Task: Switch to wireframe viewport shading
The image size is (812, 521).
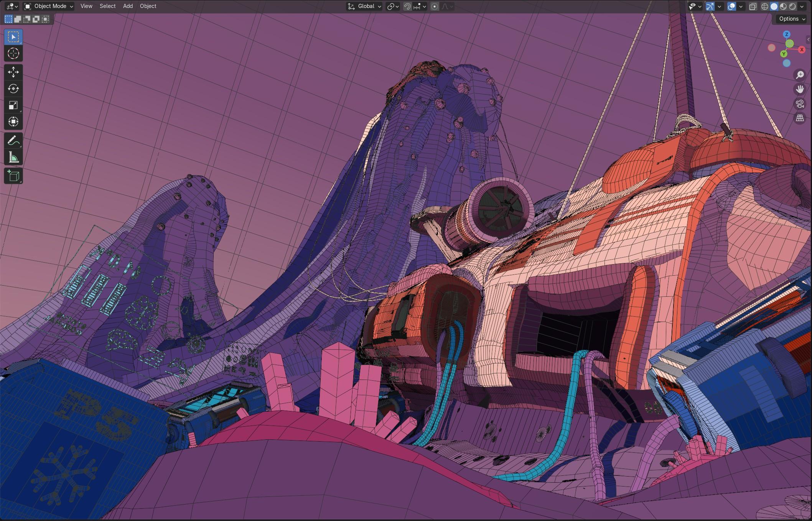Action: 765,7
